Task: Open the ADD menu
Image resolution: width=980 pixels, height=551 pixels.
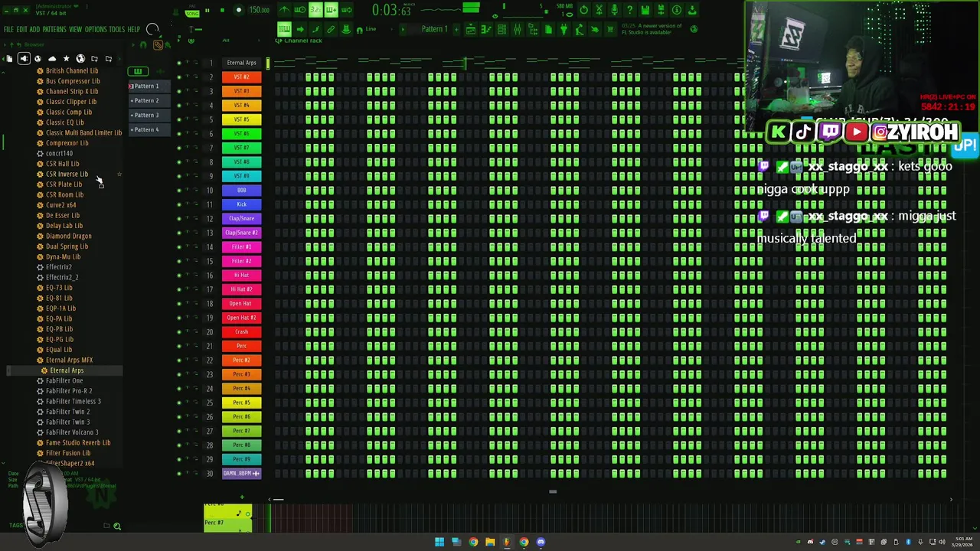Action: 34,29
